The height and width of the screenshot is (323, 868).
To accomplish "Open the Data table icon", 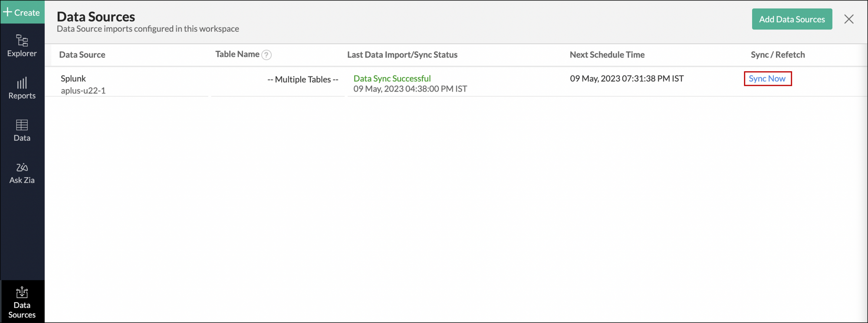I will click(22, 125).
